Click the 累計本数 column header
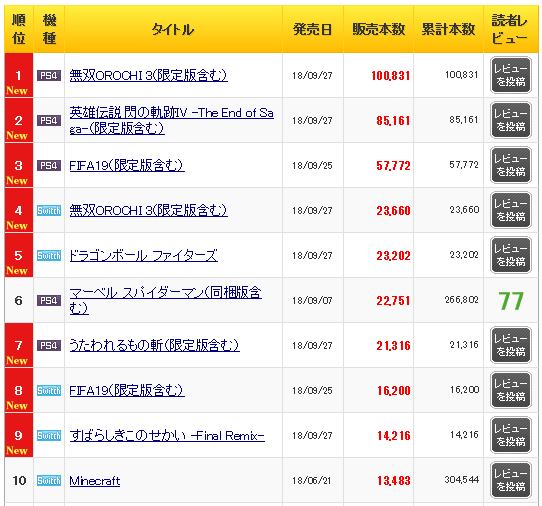The width and height of the screenshot is (542, 506). pos(448,29)
